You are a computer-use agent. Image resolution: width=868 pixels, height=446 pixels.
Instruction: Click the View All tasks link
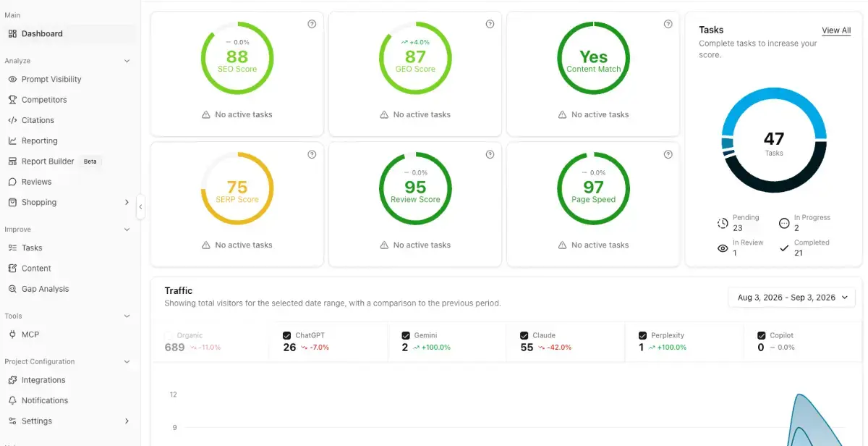click(836, 30)
